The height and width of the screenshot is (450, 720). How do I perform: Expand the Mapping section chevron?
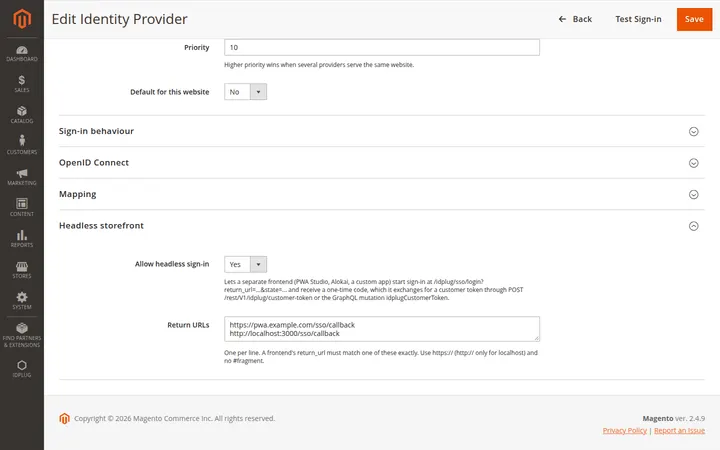[693, 195]
